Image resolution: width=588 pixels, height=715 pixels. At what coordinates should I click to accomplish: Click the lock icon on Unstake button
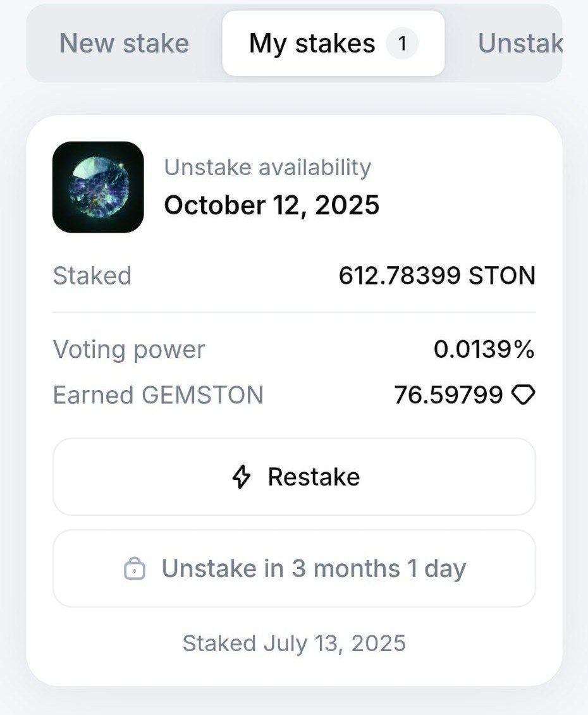[135, 568]
